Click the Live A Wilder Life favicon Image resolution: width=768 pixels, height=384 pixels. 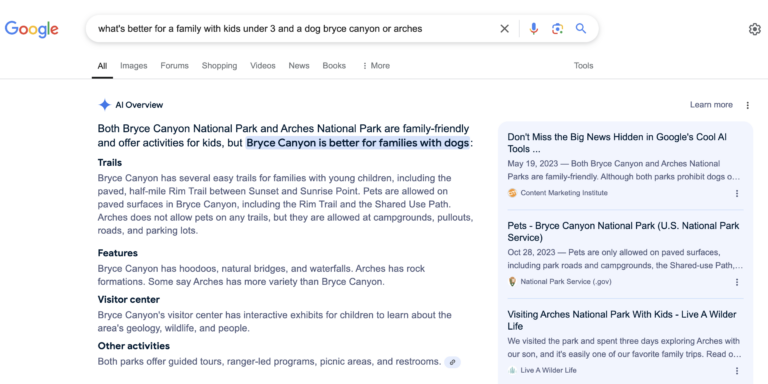512,370
